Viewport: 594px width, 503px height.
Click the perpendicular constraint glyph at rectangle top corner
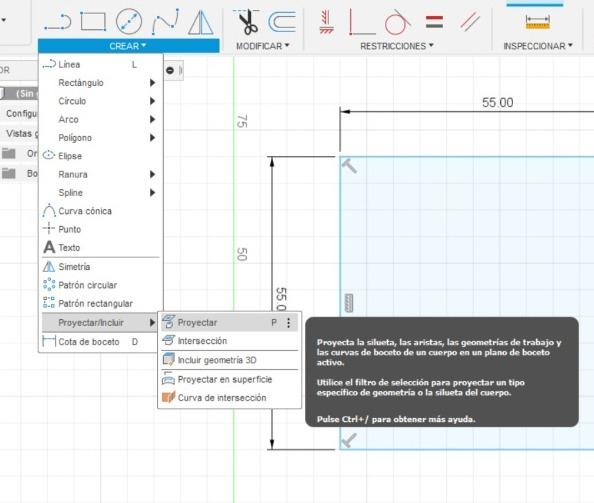[349, 166]
